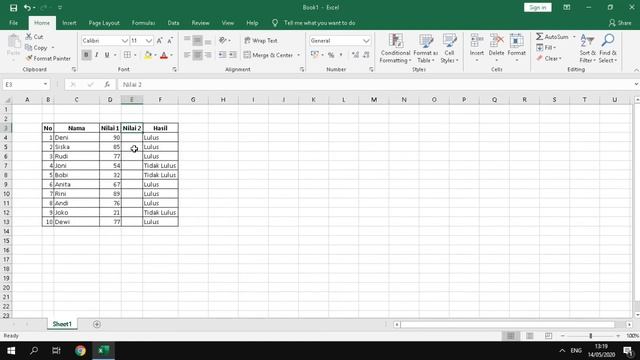Expand the fill color dropdown arrow

click(x=156, y=55)
